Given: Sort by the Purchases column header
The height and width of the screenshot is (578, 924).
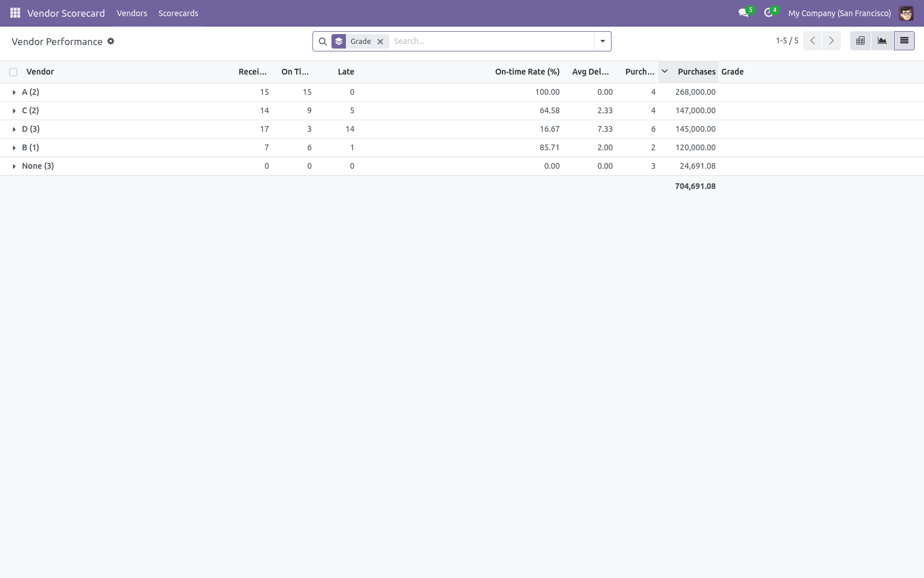Looking at the screenshot, I should tap(696, 72).
